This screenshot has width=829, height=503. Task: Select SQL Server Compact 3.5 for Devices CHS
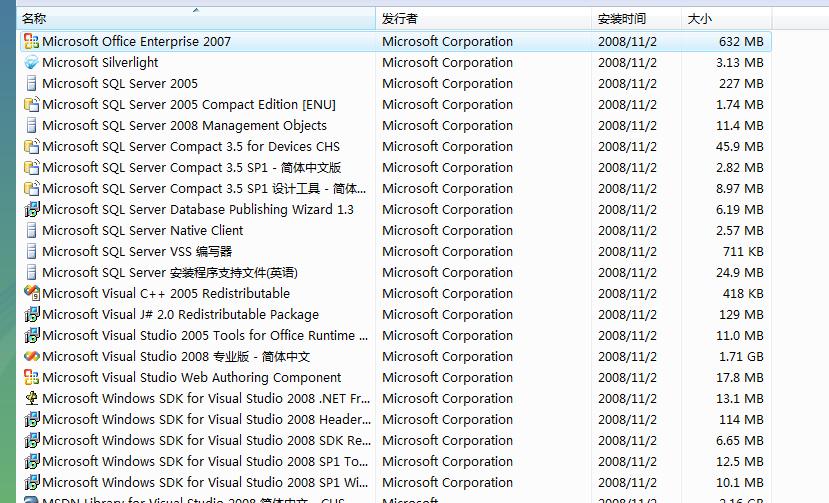(191, 147)
